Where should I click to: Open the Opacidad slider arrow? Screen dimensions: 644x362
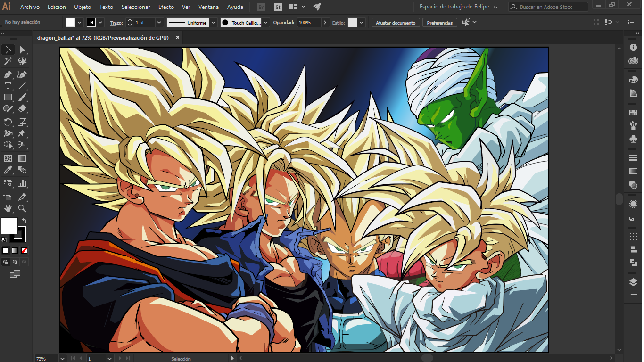pyautogui.click(x=325, y=23)
